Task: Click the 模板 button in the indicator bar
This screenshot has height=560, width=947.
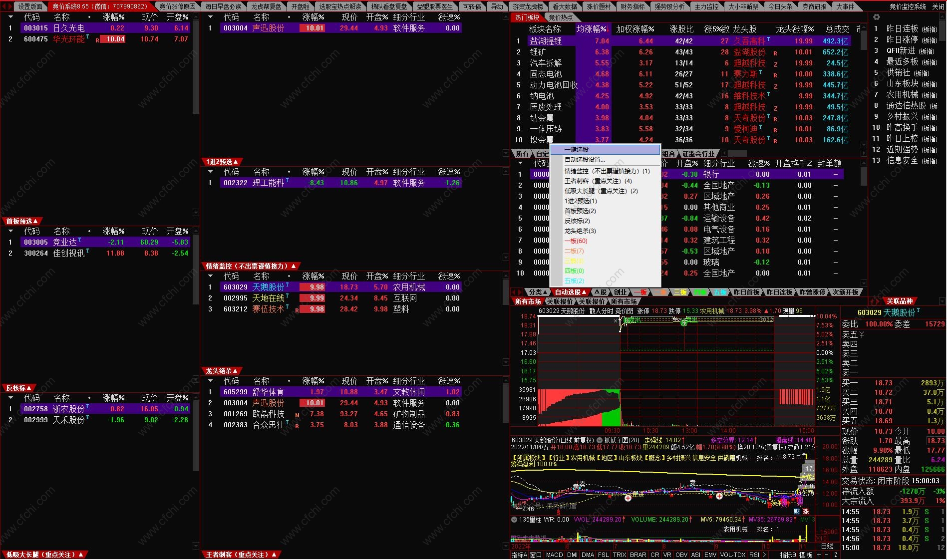Action: pos(806,555)
